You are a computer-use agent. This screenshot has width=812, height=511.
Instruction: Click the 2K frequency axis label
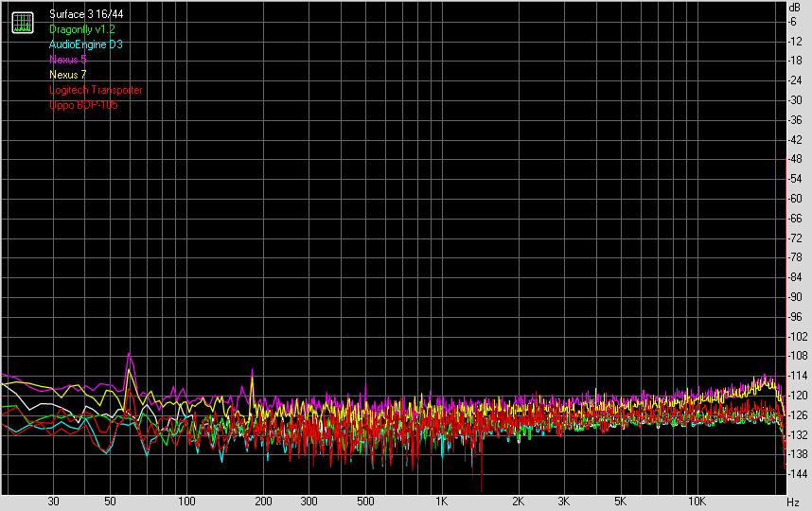tap(518, 502)
